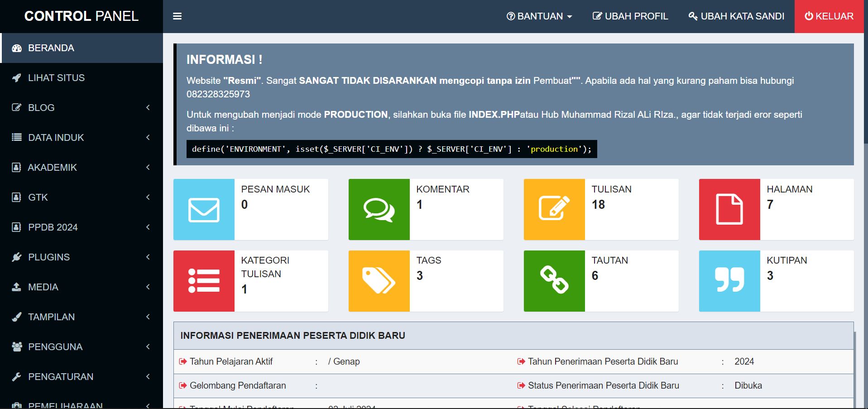
Task: Click the Tags label icon
Action: point(379,281)
